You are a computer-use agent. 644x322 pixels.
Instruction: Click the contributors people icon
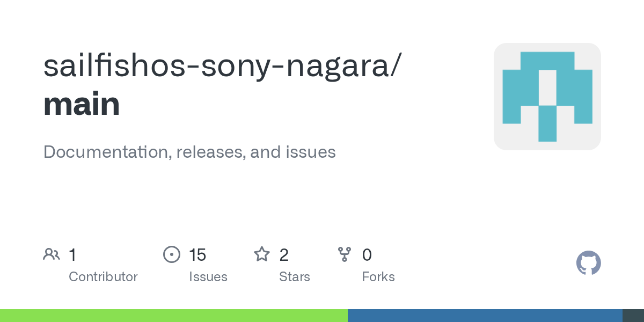pyautogui.click(x=52, y=254)
